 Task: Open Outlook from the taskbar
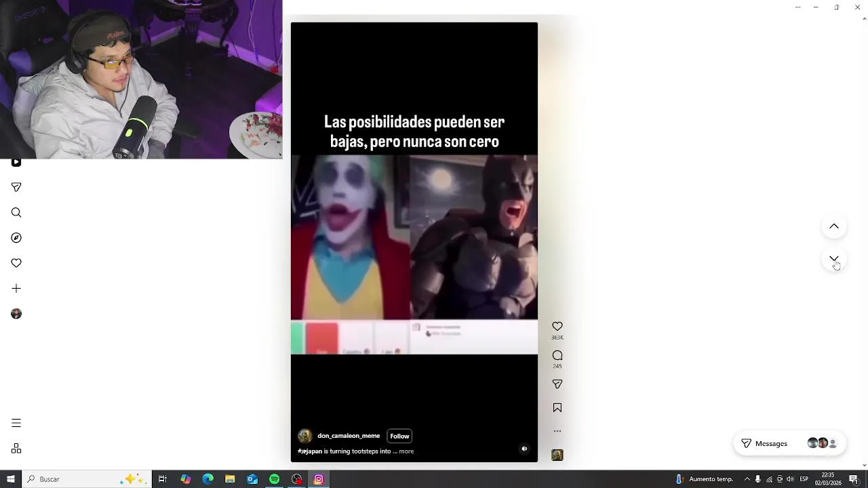[x=252, y=479]
